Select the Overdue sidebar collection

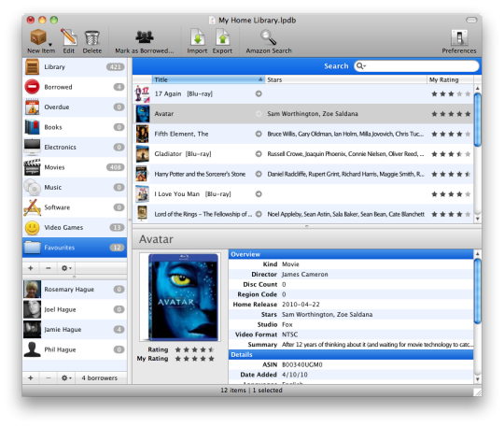coord(75,107)
